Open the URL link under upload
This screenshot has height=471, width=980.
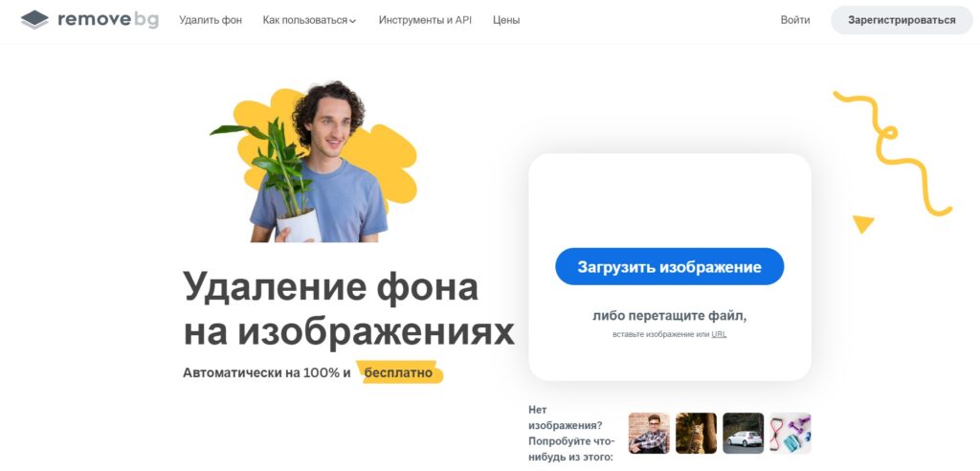(x=719, y=334)
